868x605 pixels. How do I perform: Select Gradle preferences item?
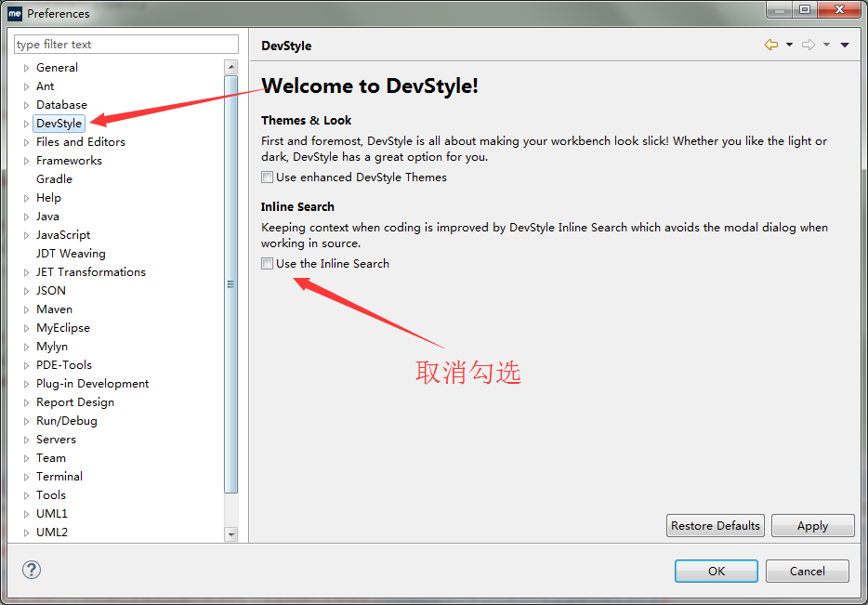point(54,178)
